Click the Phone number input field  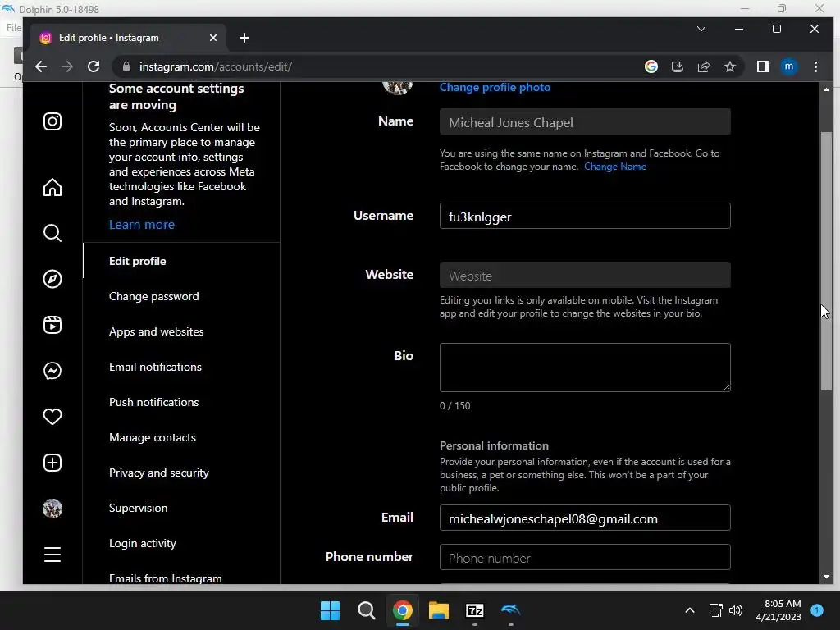(584, 557)
